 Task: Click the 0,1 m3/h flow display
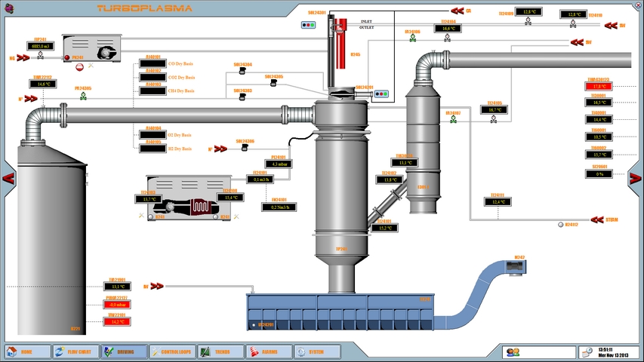(260, 179)
